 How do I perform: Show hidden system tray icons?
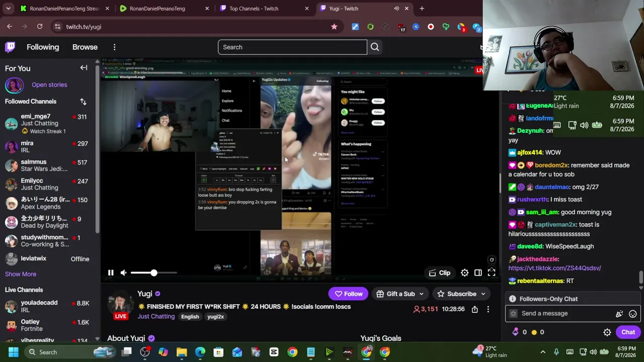542,352
